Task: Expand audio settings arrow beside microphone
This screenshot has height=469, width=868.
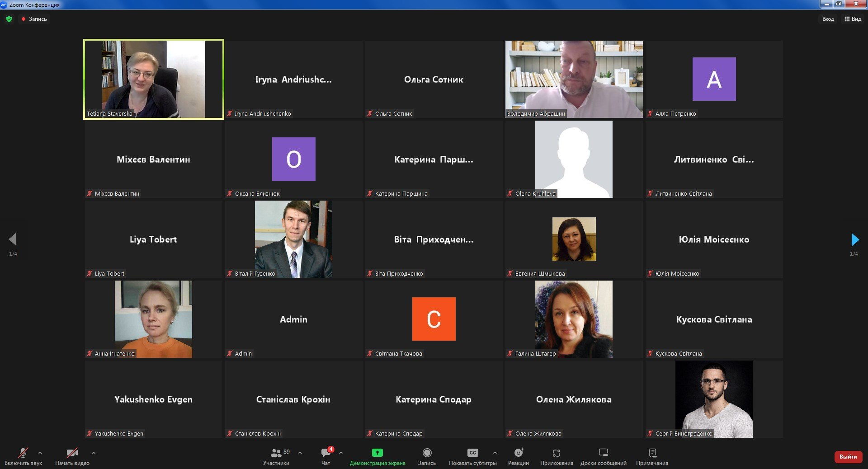Action: tap(40, 452)
